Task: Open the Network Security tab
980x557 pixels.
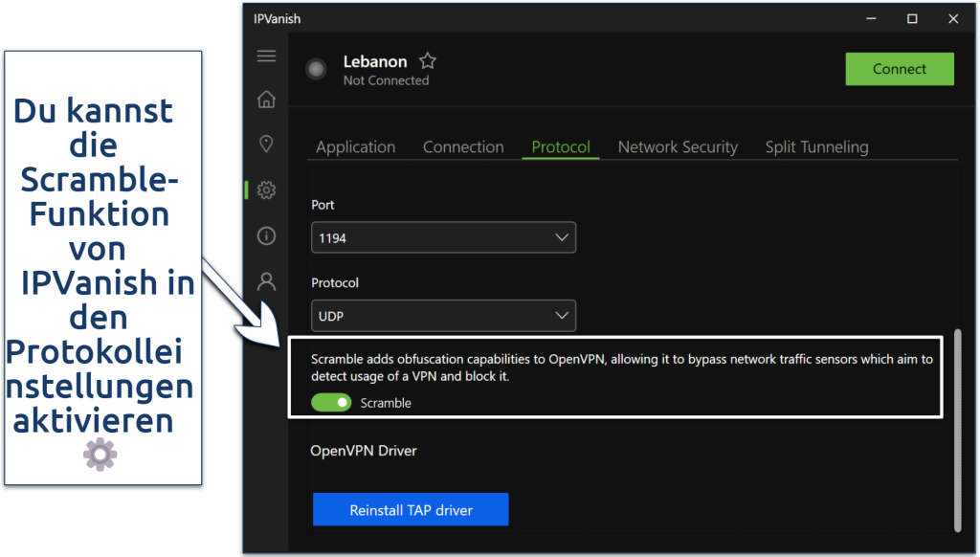Action: click(x=678, y=147)
